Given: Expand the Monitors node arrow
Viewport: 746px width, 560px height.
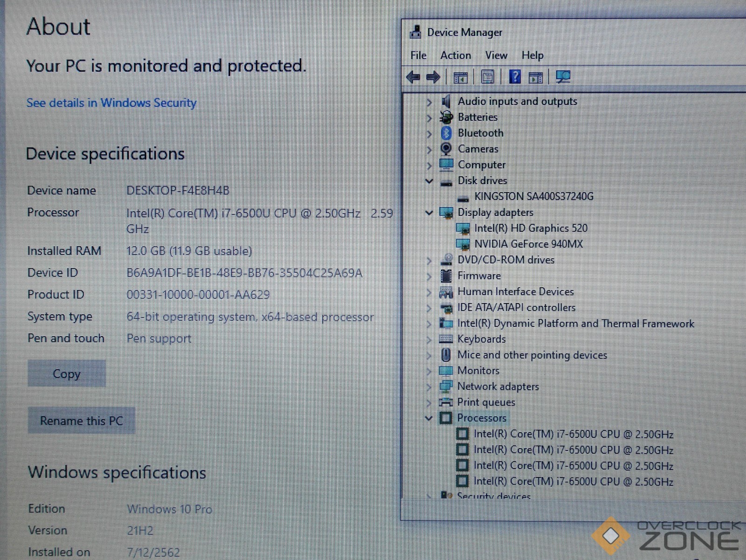Looking at the screenshot, I should point(429,371).
